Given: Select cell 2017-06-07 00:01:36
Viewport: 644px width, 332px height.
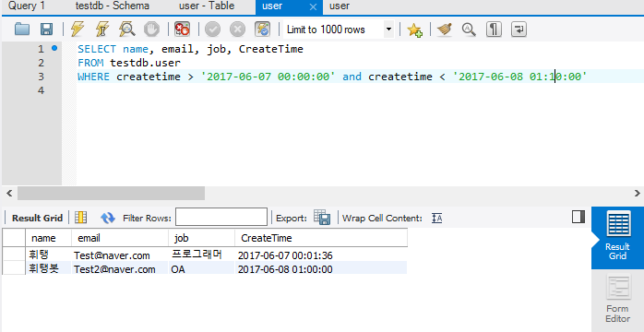Looking at the screenshot, I should pos(321,255).
